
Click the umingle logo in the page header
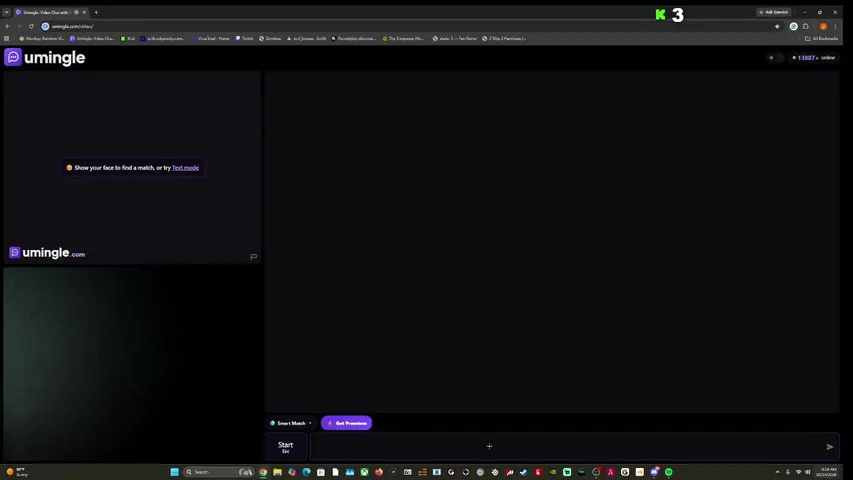[45, 57]
